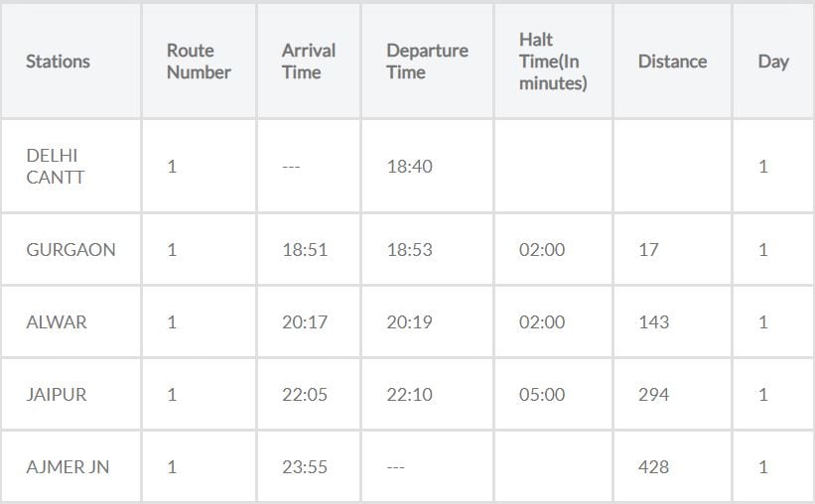Click Jaipur's 22:05 arrival time

click(305, 395)
